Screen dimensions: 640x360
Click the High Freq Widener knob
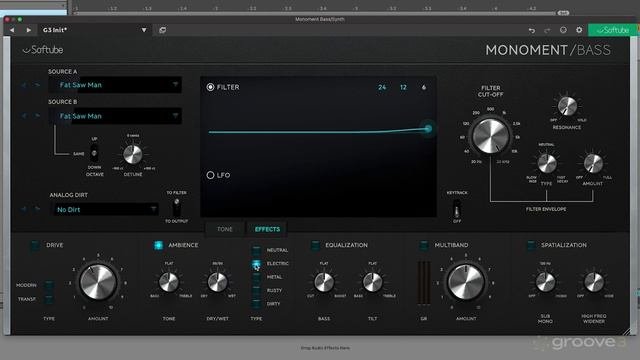point(594,282)
